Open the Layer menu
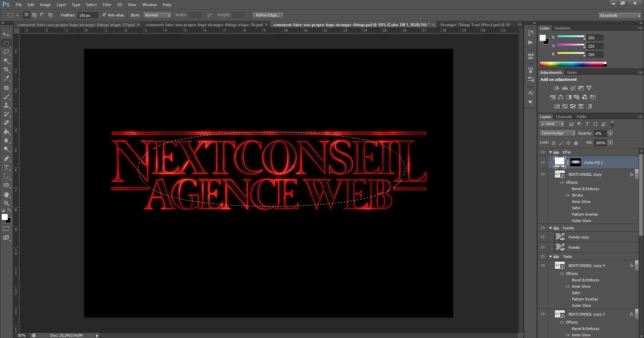Screen dimensions: 644x338 (x=61, y=5)
